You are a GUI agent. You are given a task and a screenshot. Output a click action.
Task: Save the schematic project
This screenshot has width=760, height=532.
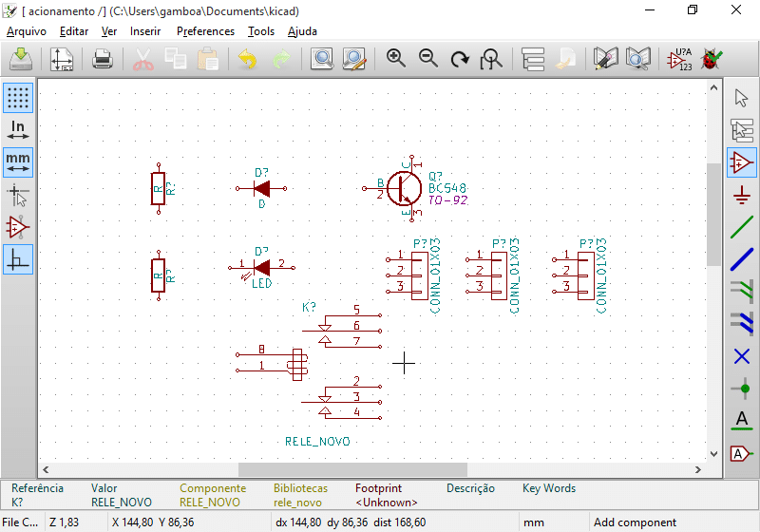[x=21, y=59]
